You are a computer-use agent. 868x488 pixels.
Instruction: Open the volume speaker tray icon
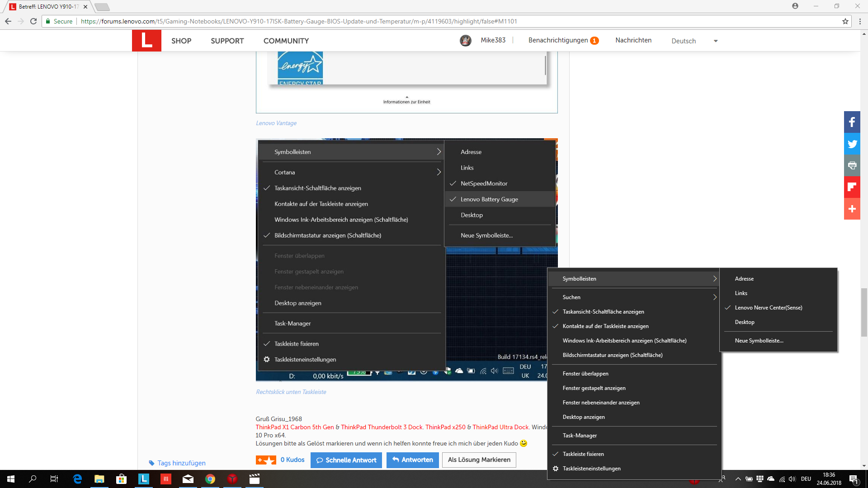792,479
